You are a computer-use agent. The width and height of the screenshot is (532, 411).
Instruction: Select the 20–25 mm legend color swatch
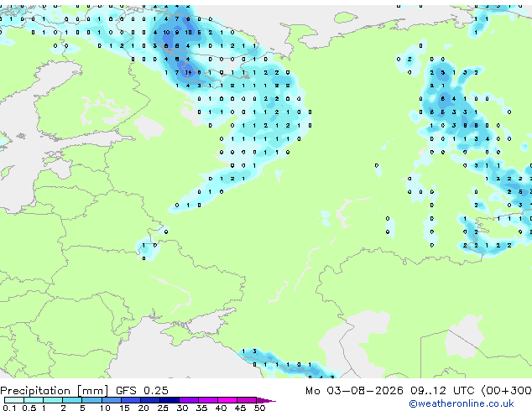pyautogui.click(x=150, y=400)
